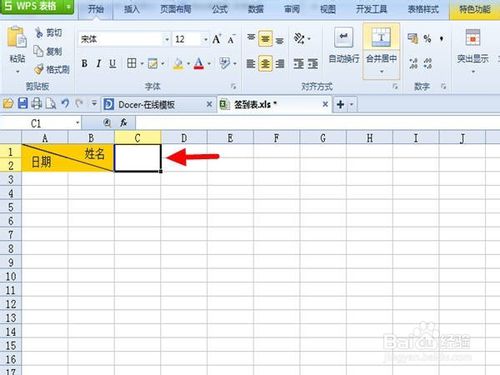This screenshot has height=375, width=500.
Task: Expand the fill color dropdown arrow
Action: click(x=188, y=63)
